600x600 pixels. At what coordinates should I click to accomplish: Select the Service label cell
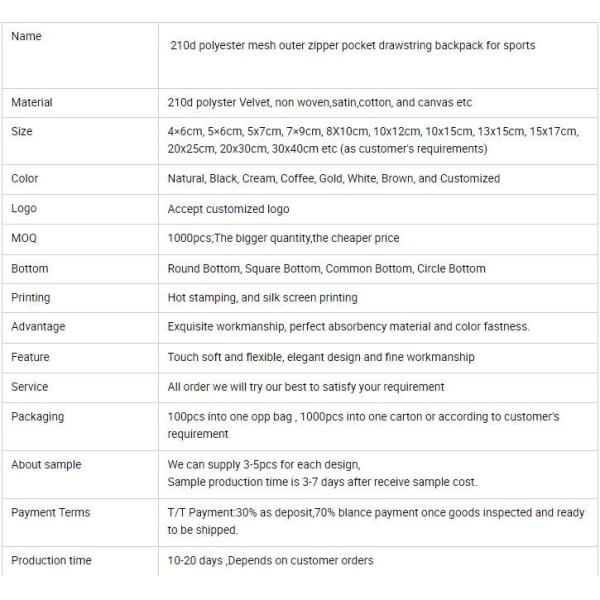pyautogui.click(x=29, y=387)
